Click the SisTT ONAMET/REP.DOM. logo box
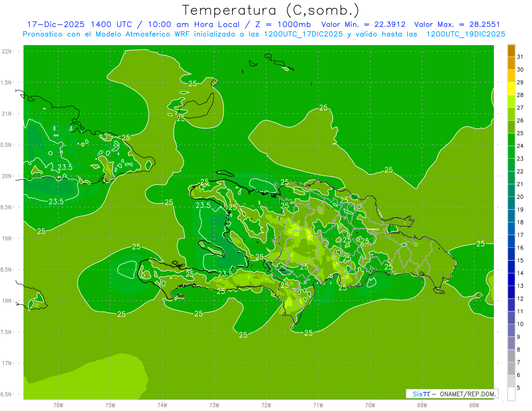This screenshot has height=411, width=532. [452, 394]
